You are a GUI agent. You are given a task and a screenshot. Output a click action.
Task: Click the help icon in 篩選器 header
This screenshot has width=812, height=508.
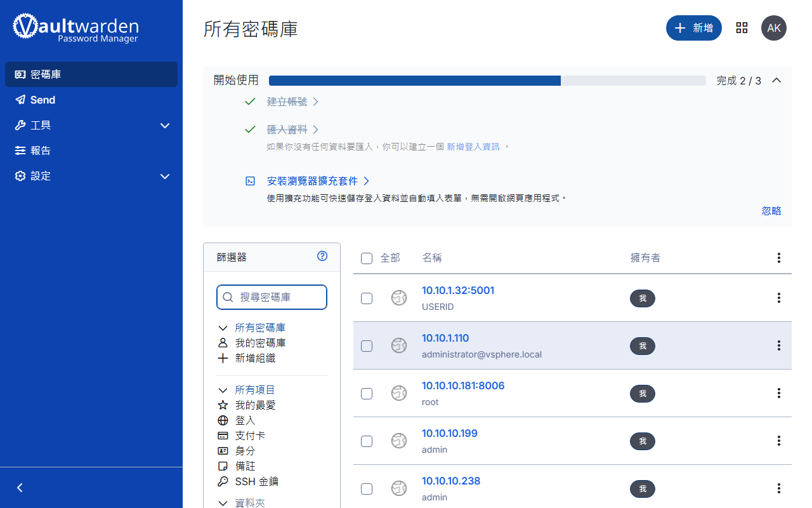point(322,257)
